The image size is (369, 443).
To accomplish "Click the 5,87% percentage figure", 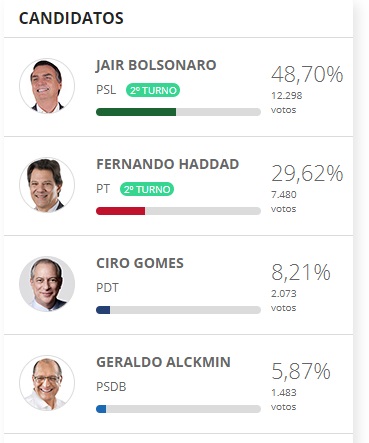I will point(301,371).
